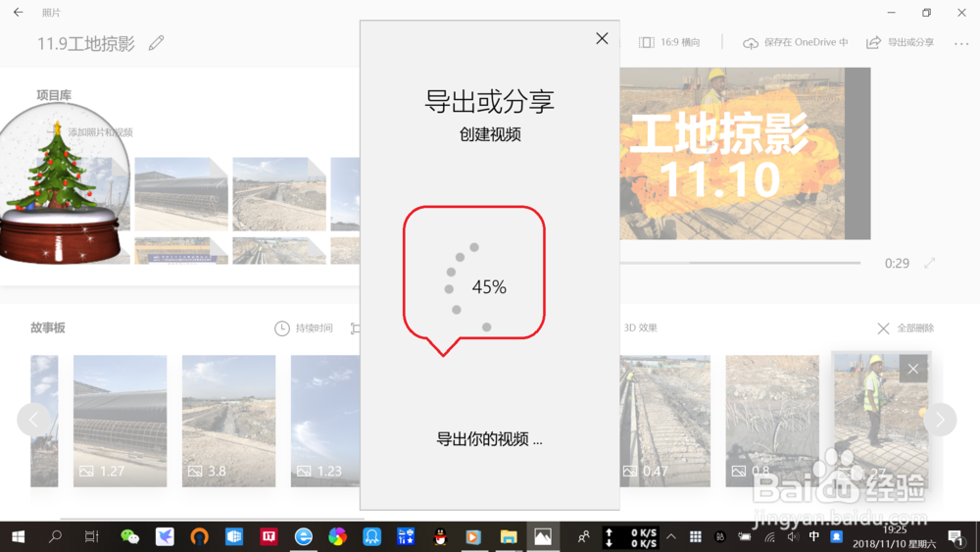Pick the greenhouse photo in the project library
This screenshot has width=980, height=552.
[x=181, y=194]
